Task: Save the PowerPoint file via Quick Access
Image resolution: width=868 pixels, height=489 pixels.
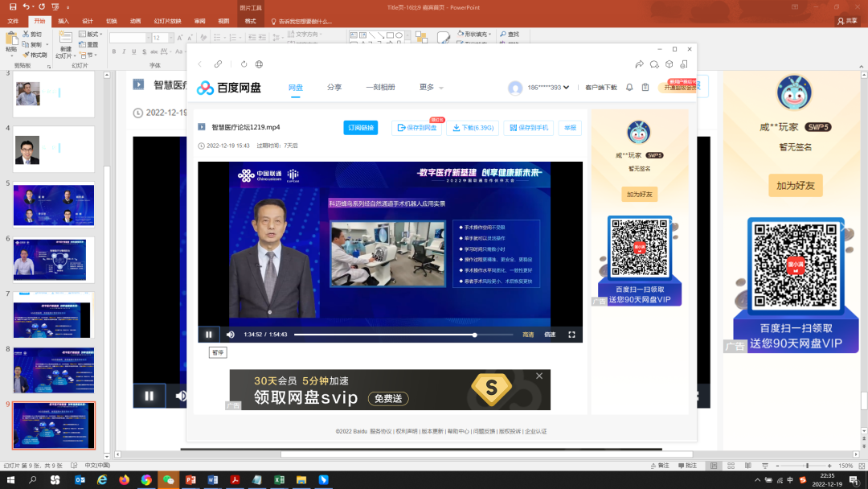Action: point(13,7)
